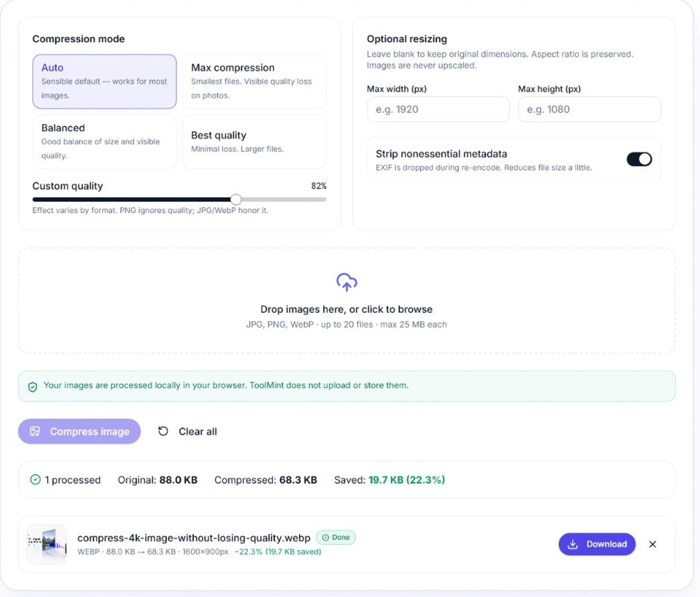Click the 'Custom quality' label
This screenshot has width=700, height=597.
(x=68, y=186)
